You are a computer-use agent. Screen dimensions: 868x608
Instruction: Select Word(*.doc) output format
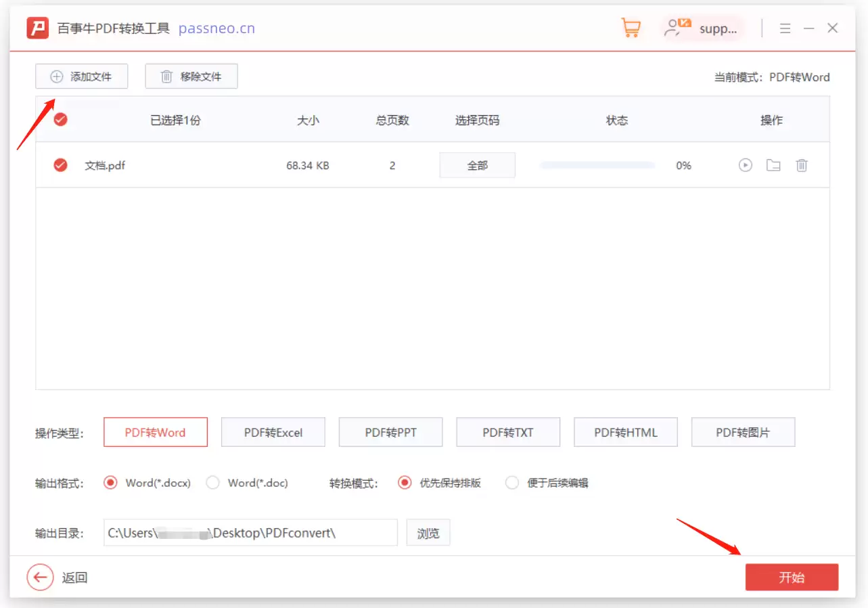click(x=213, y=483)
